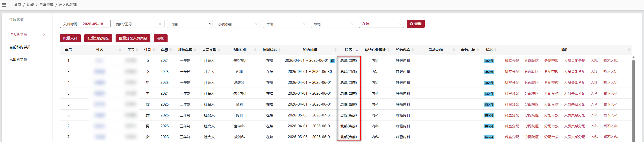
Task: Click the 日常管理 breadcrumb
Action: (46, 5)
